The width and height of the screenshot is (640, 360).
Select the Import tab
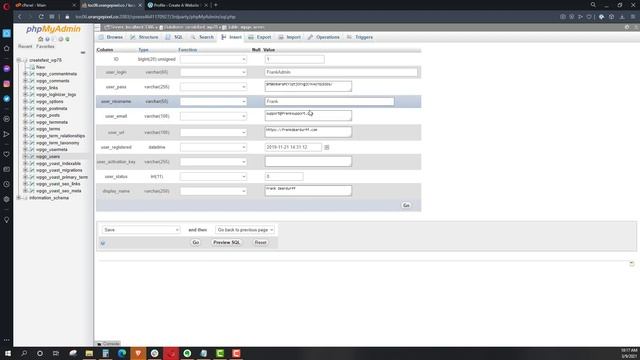tap(289, 37)
